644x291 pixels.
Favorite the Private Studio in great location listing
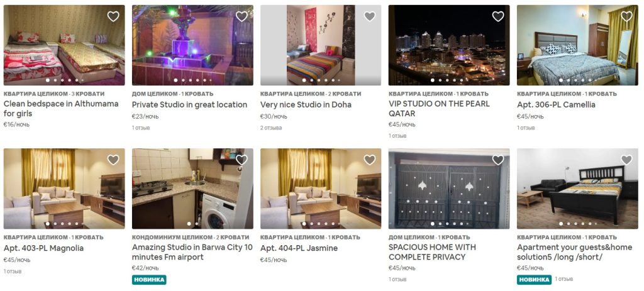coord(241,16)
